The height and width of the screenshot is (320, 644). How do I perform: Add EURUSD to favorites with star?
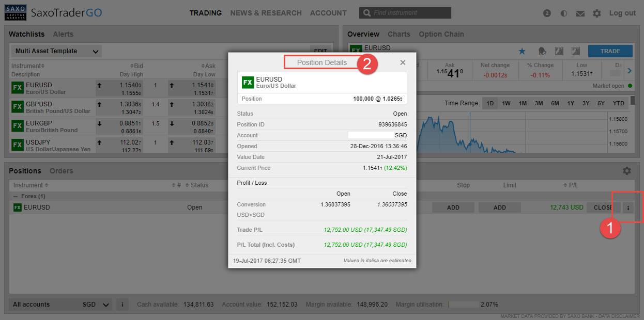coord(522,51)
